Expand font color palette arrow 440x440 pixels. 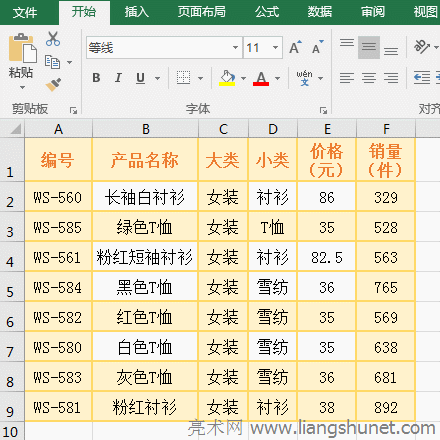tap(277, 78)
